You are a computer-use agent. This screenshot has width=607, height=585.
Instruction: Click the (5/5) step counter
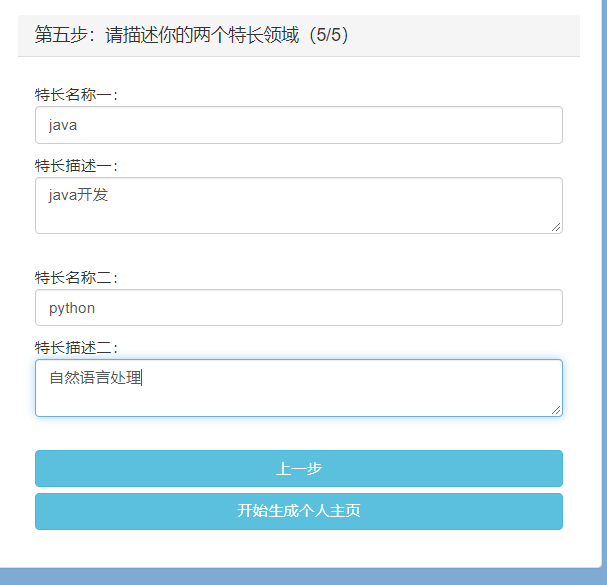coord(328,35)
